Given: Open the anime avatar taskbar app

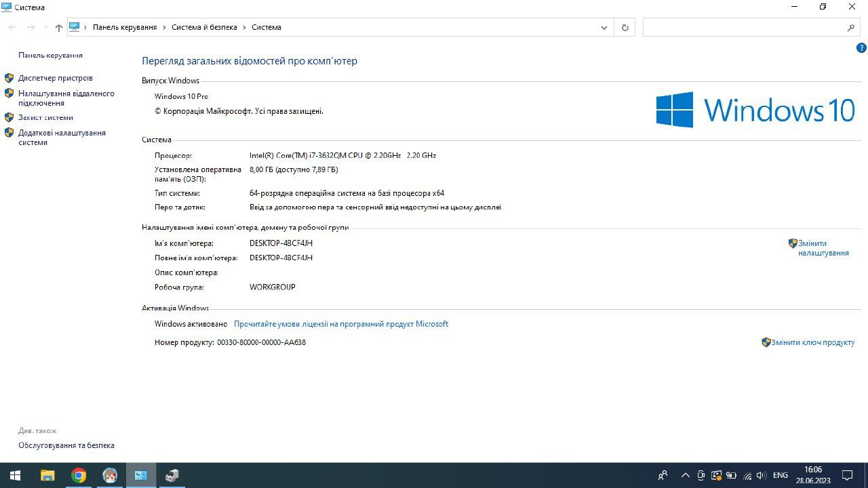Looking at the screenshot, I should coord(110,475).
